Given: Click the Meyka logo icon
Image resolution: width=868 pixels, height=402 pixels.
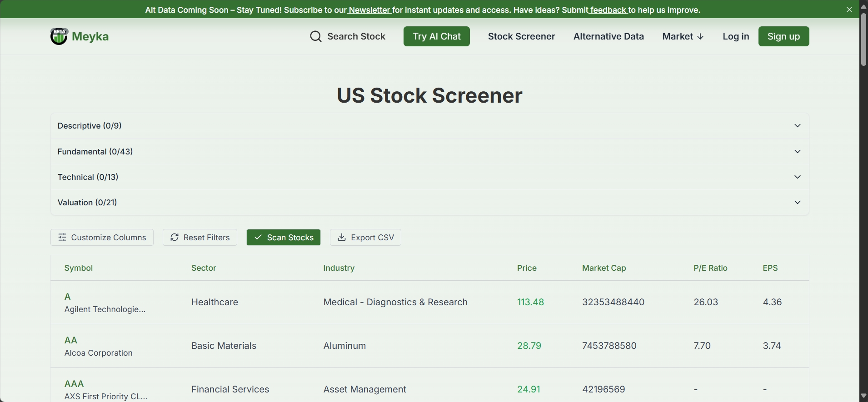Looking at the screenshot, I should (x=59, y=36).
